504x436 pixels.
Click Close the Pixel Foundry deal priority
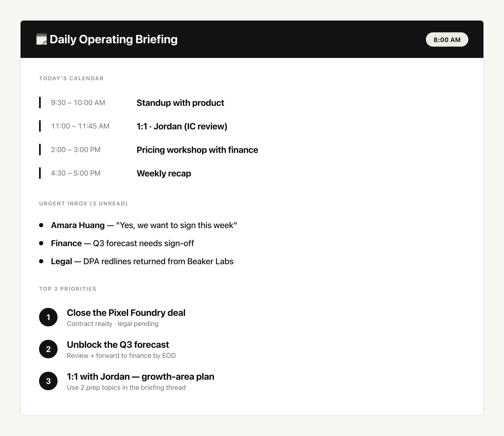coord(126,318)
